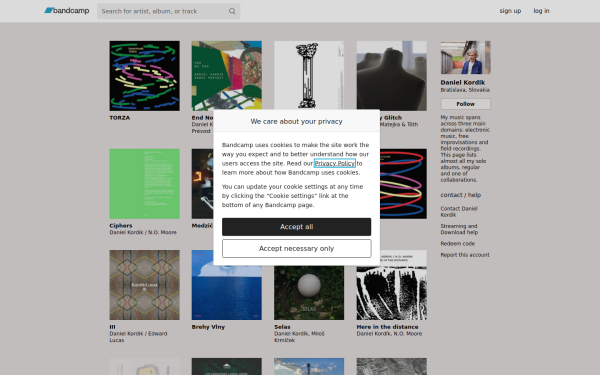Screen dimensions: 600x375
Task: Open Daniel Kordik's profile photo
Action: click(465, 57)
